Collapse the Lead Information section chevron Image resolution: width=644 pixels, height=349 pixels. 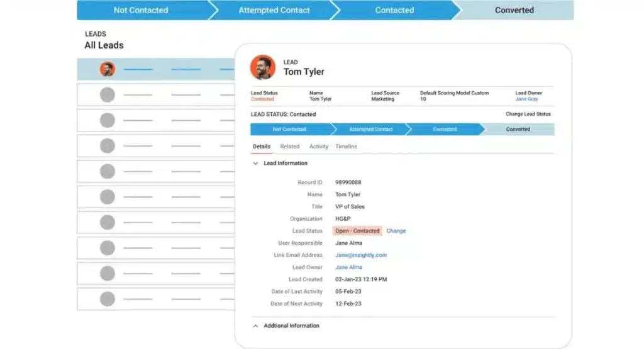255,163
